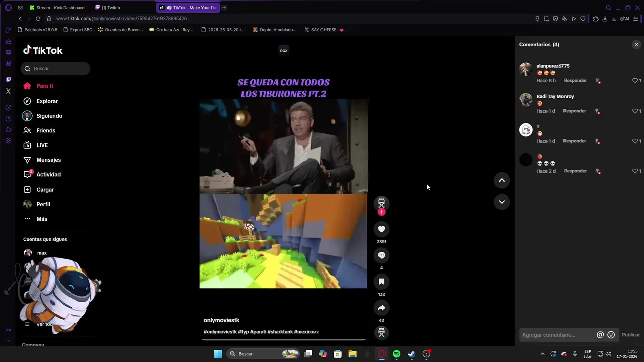The image size is (644, 362).
Task: Open Twitch in the browser sidebar
Action: 8,80
